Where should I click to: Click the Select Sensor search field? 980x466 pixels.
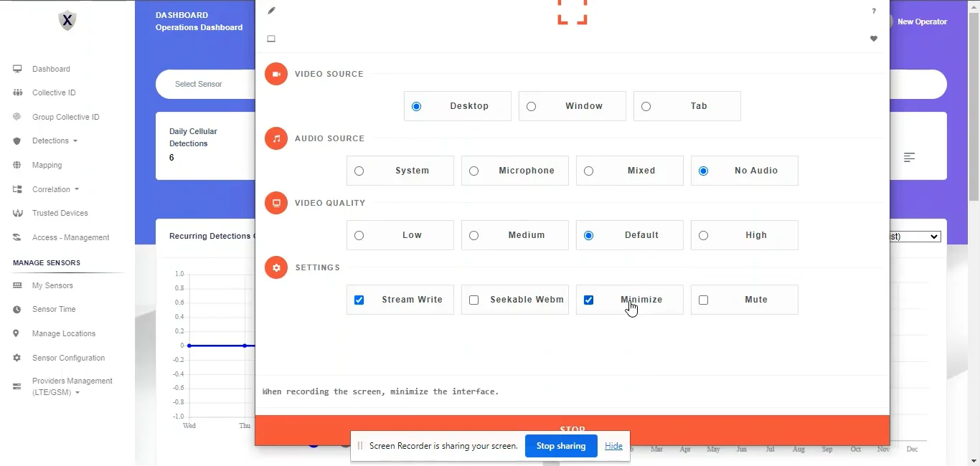coord(205,84)
